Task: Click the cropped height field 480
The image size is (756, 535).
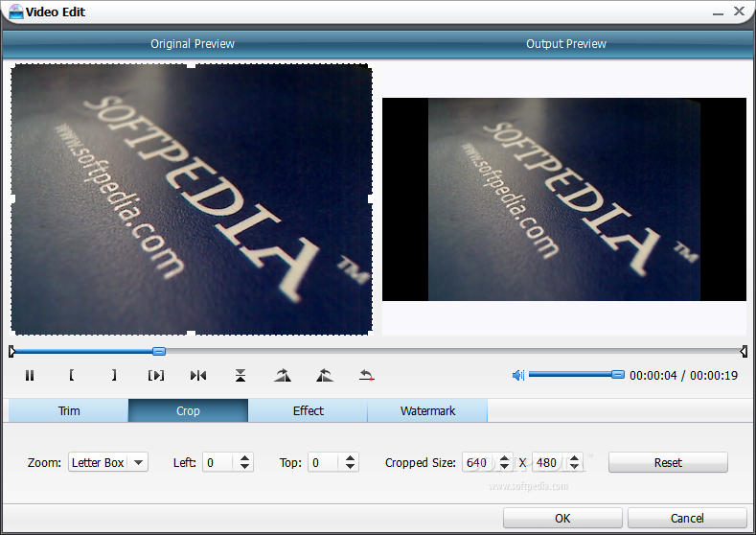Action: [548, 463]
